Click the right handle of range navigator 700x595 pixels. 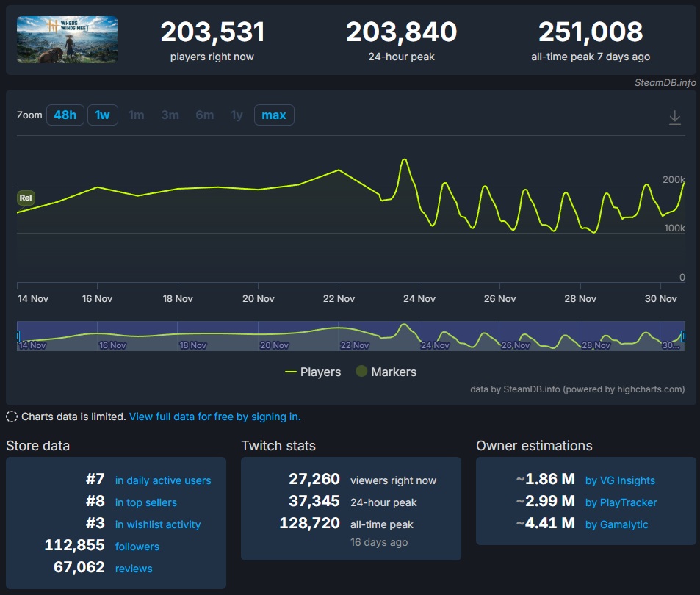(684, 336)
